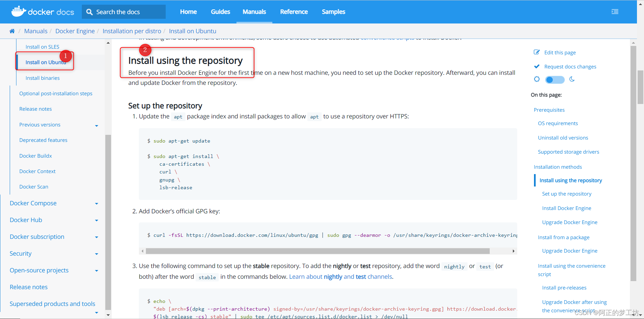Open Docker Buildx page
644x319 pixels.
point(36,156)
